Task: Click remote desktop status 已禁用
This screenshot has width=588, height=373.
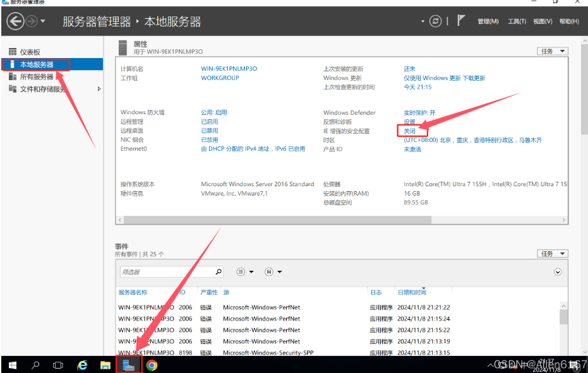Action: click(x=209, y=131)
